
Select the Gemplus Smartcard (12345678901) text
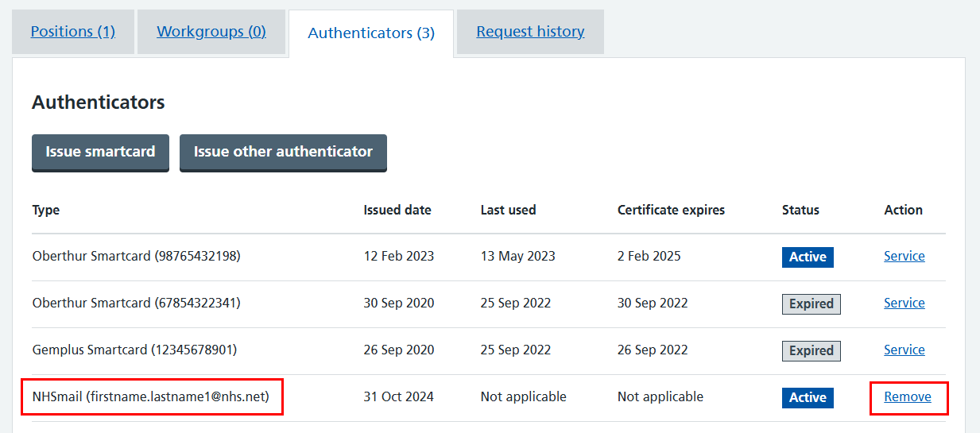[134, 350]
